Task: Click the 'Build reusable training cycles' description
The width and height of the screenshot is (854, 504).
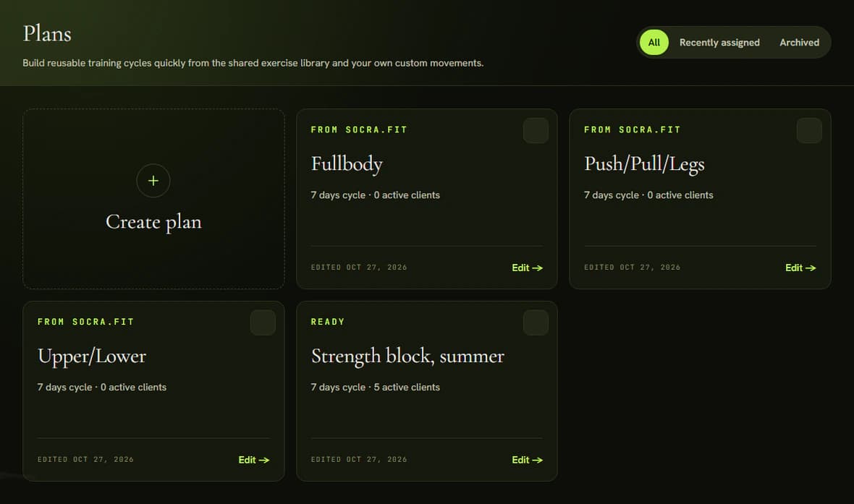Action: 253,63
